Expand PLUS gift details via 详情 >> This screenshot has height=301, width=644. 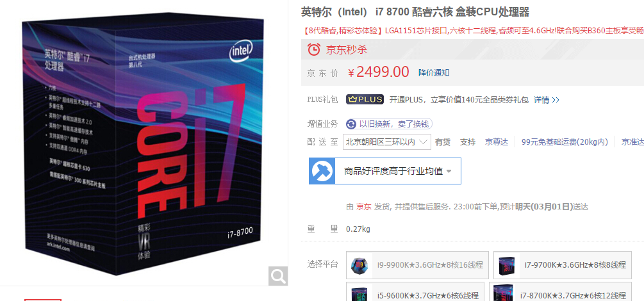pos(546,100)
